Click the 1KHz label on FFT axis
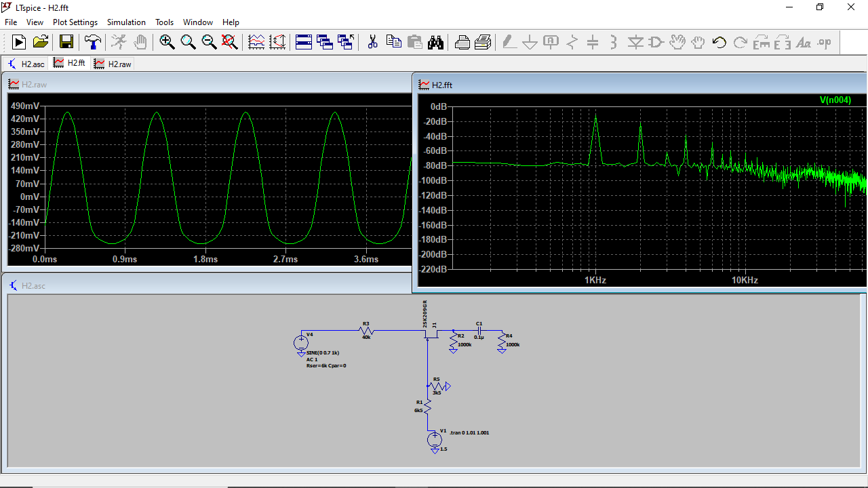 coord(595,280)
